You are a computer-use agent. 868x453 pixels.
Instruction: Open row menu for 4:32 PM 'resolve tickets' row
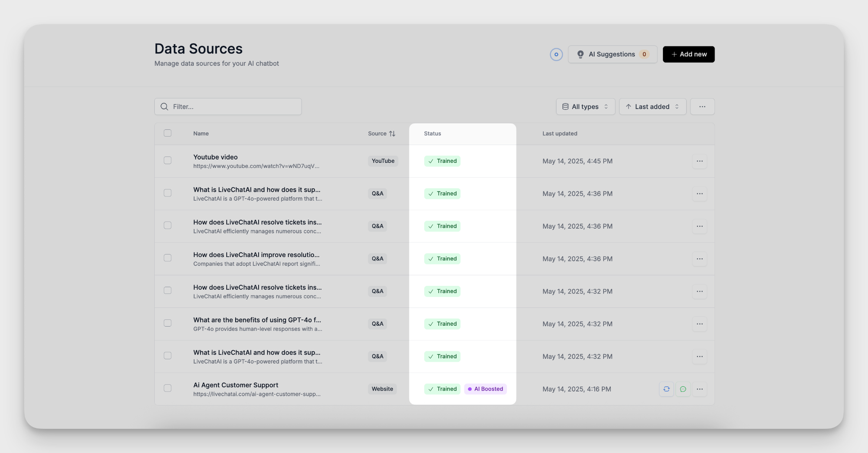(700, 291)
